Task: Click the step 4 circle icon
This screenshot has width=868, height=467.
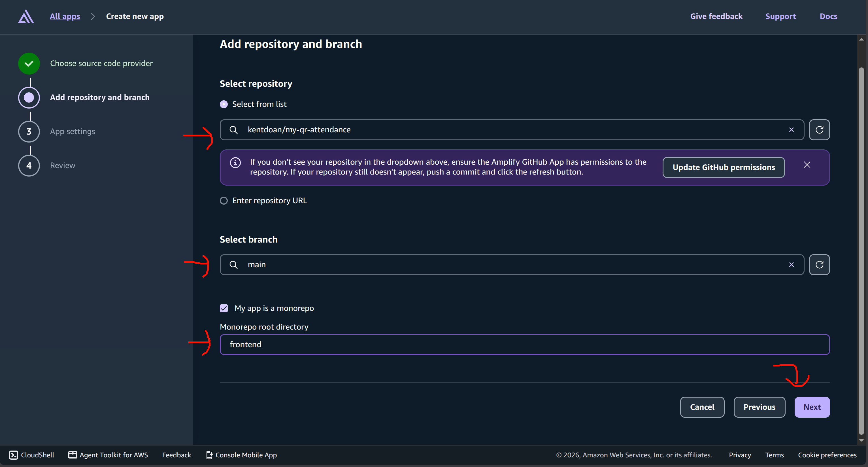Action: click(x=29, y=165)
